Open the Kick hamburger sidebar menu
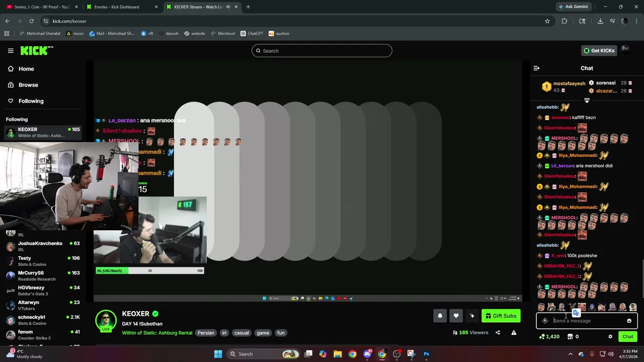644x362 pixels. 11,51
